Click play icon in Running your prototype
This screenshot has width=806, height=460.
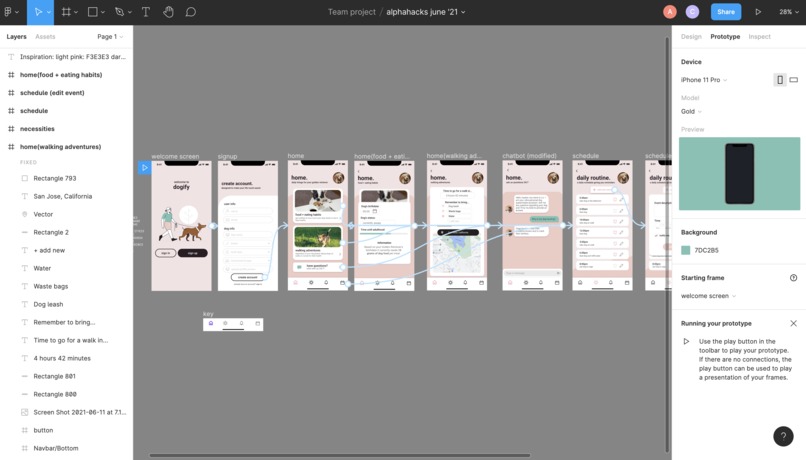686,341
